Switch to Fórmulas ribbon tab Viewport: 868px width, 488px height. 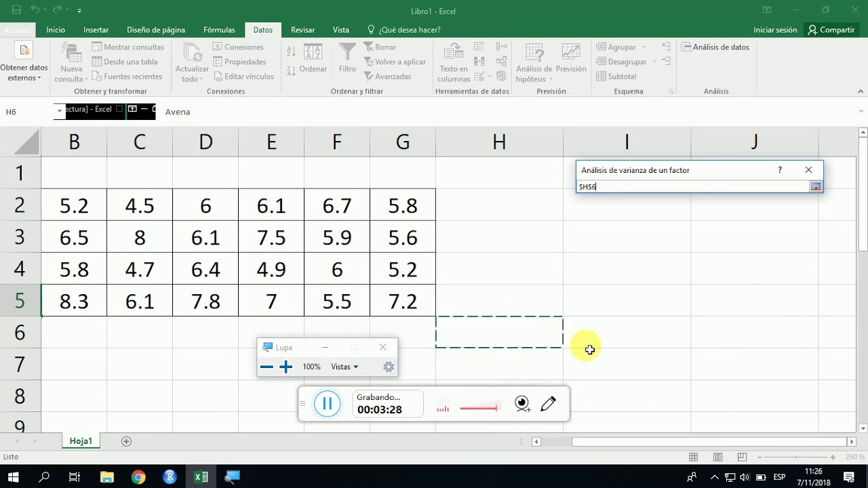[219, 30]
